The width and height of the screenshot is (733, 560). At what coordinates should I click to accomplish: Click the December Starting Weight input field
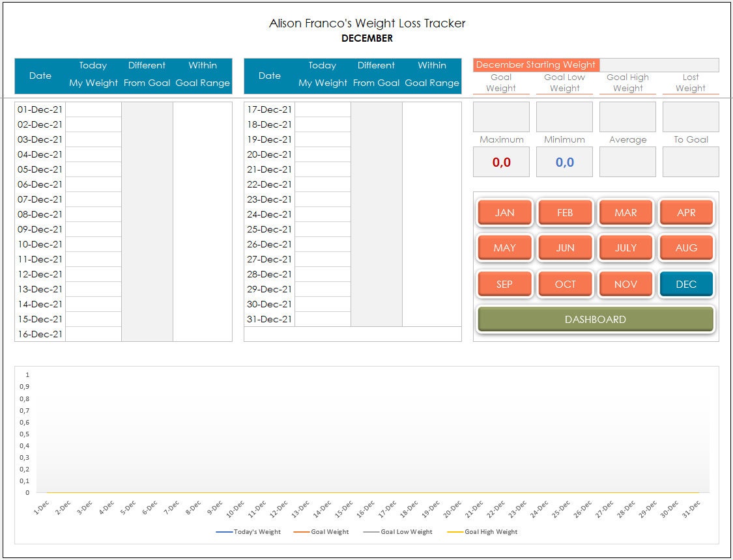pyautogui.click(x=658, y=64)
